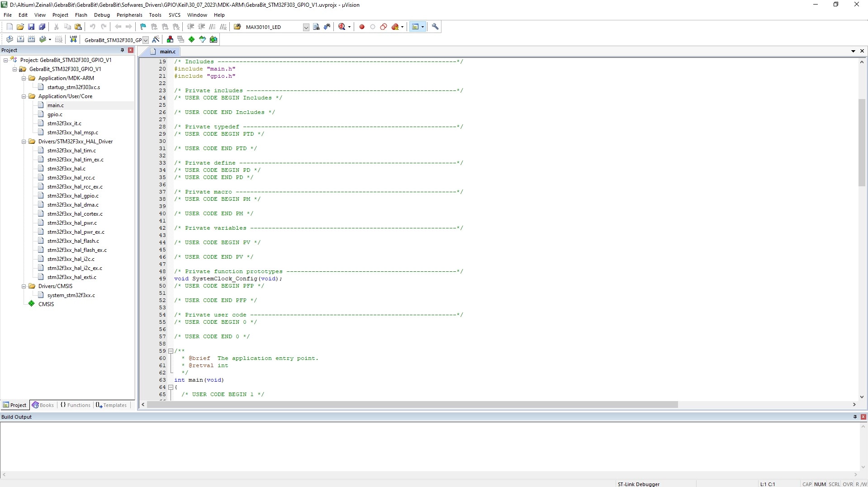The image size is (868, 487).
Task: Rebuild all target files icon
Action: pos(31,39)
